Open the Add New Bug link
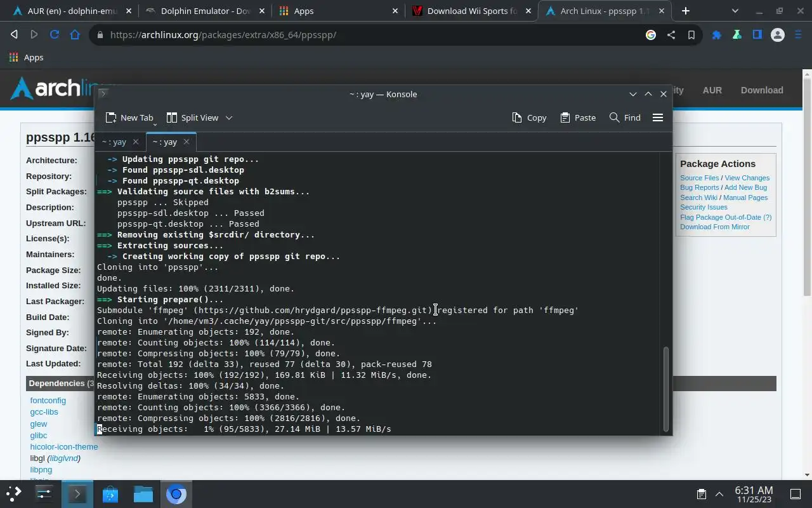The image size is (812, 508). click(745, 187)
